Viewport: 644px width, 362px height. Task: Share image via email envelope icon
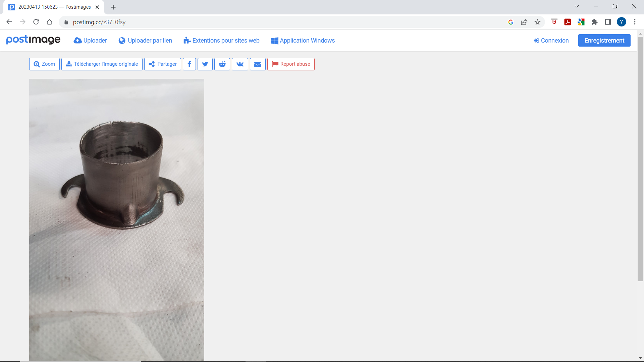click(258, 64)
